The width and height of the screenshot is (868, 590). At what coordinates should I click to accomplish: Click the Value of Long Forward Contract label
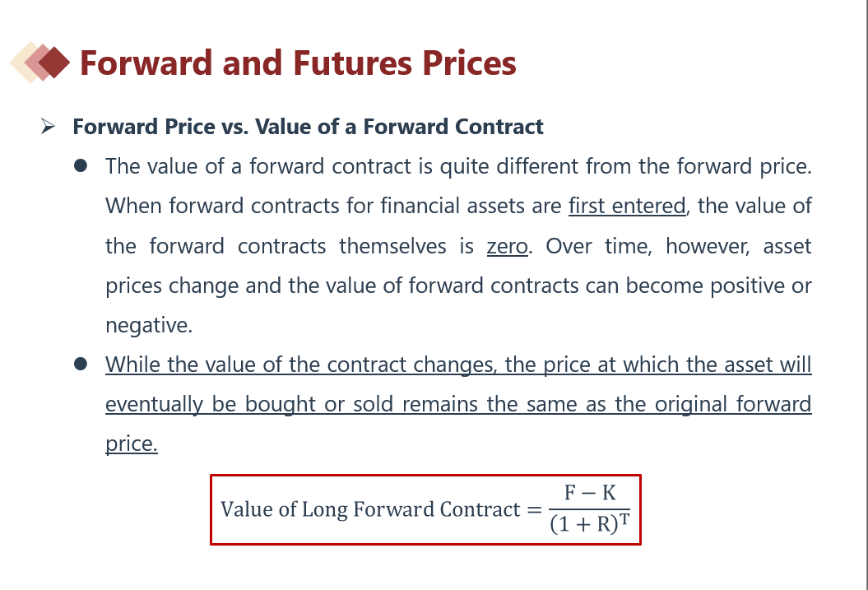point(370,509)
